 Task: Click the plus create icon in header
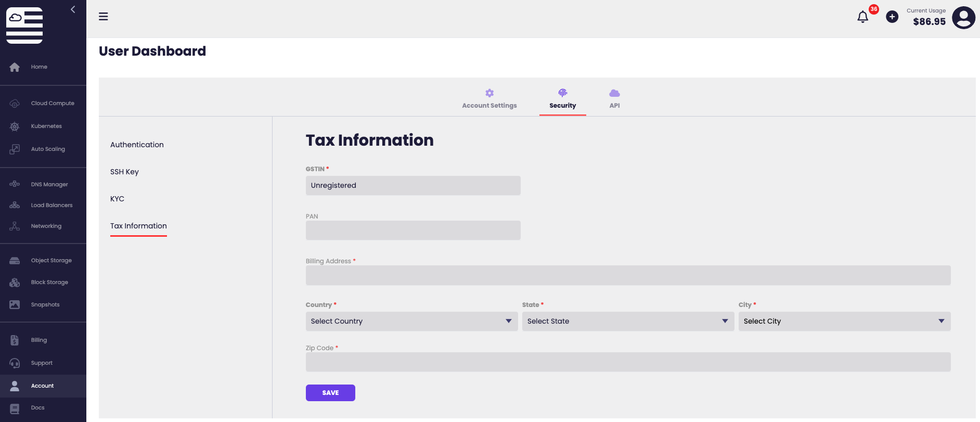coord(892,17)
